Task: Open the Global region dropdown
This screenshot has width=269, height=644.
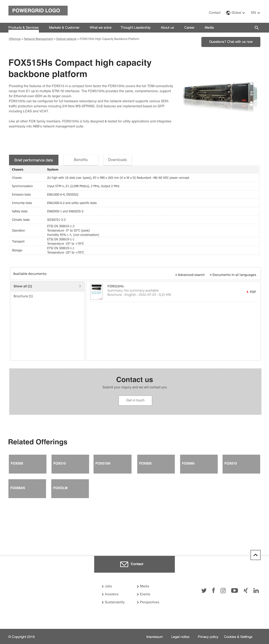Action: click(235, 13)
